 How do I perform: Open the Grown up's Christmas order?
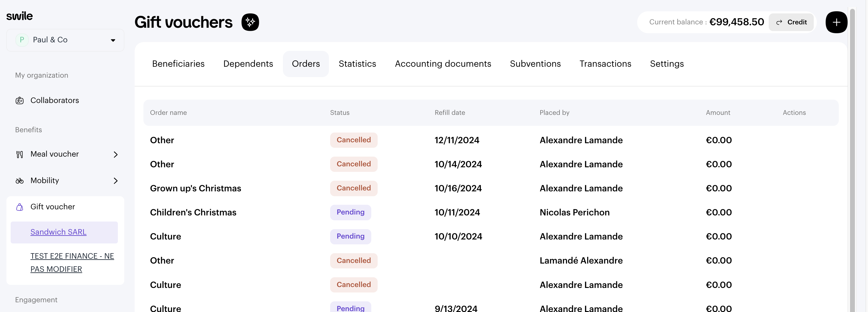pos(196,188)
